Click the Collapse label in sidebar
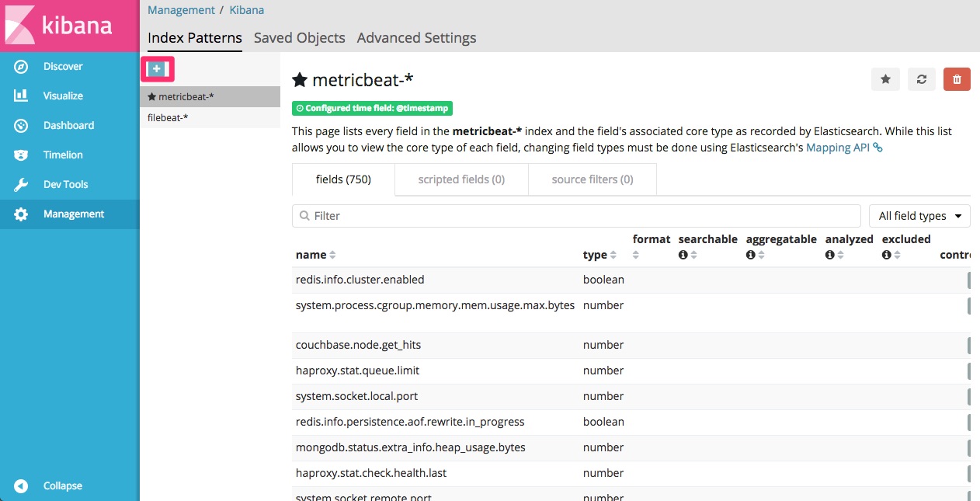This screenshot has width=980, height=501. [x=63, y=486]
